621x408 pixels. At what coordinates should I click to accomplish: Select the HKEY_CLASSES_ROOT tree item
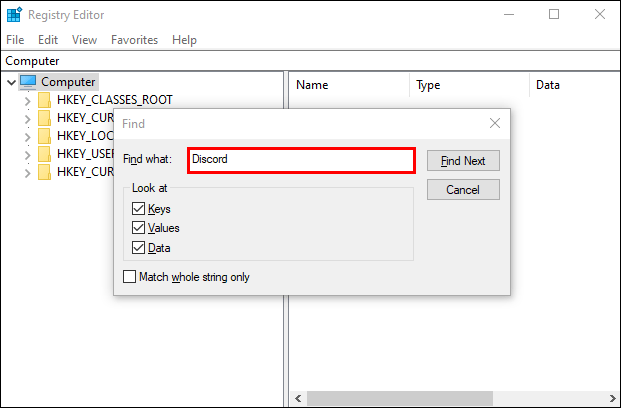(x=115, y=100)
